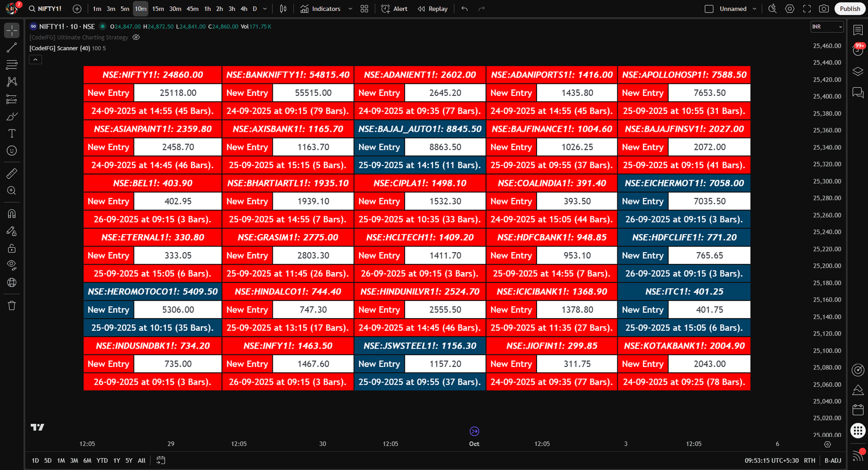This screenshot has width=868, height=470.
Task: Expand the timeframe interval dropdown arrow
Action: tap(265, 9)
